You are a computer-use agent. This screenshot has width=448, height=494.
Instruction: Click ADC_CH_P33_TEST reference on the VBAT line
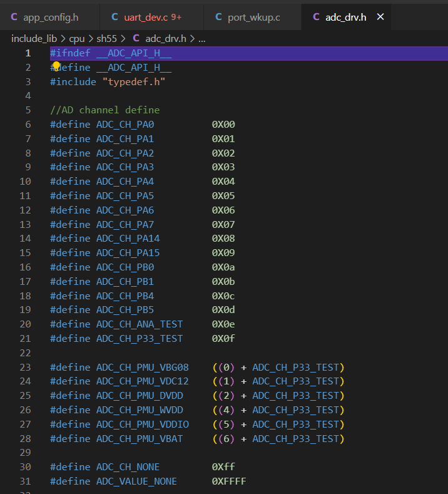point(295,439)
